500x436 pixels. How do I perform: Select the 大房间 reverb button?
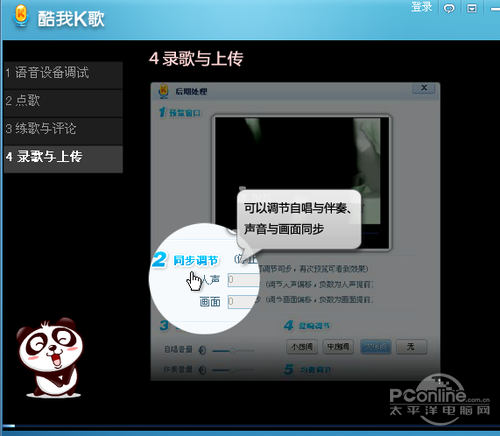(x=375, y=347)
